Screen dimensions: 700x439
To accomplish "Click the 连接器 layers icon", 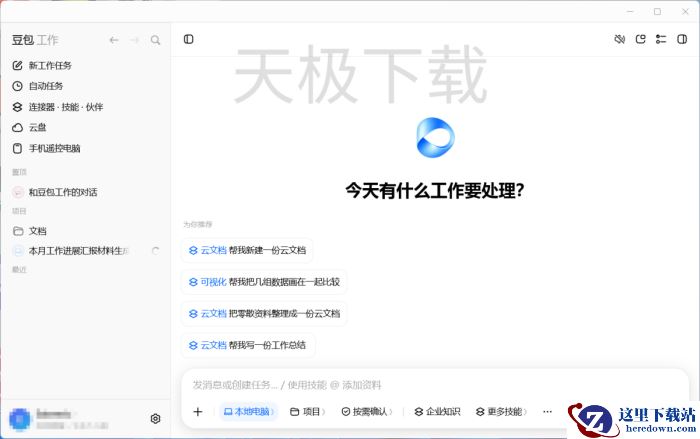I will click(17, 107).
